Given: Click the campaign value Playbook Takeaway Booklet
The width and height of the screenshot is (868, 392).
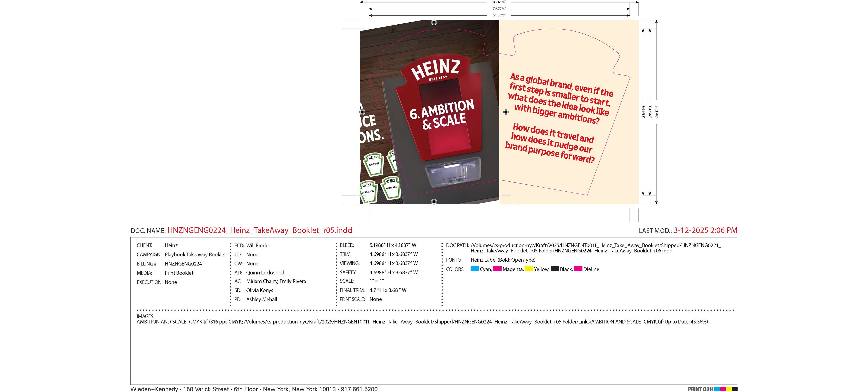Looking at the screenshot, I should point(195,255).
